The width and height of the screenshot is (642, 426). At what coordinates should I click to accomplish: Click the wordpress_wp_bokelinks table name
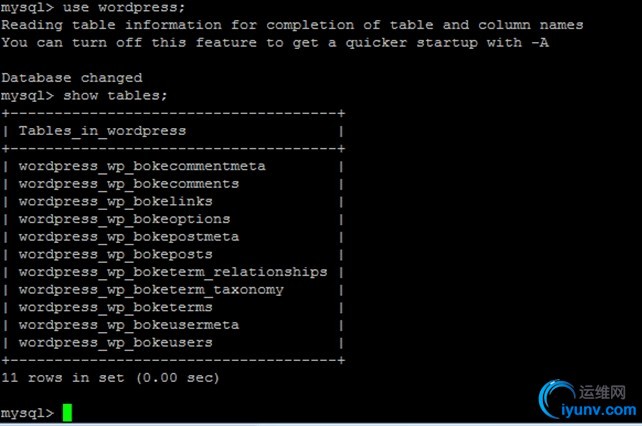point(115,201)
